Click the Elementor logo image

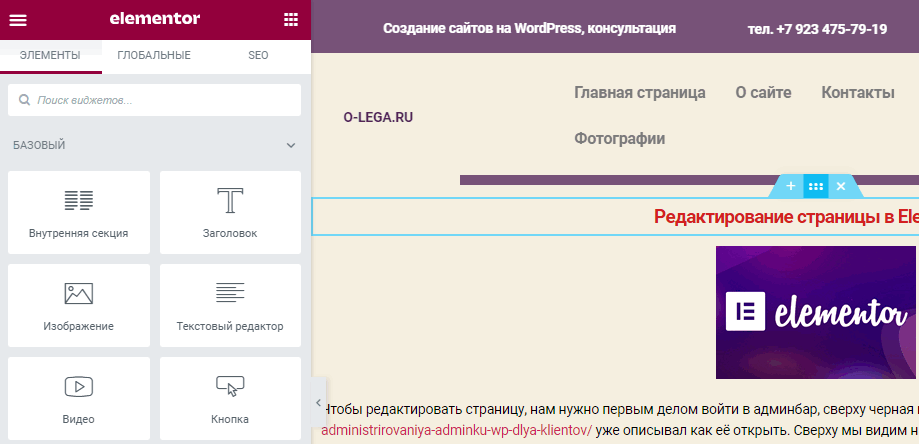click(x=815, y=312)
